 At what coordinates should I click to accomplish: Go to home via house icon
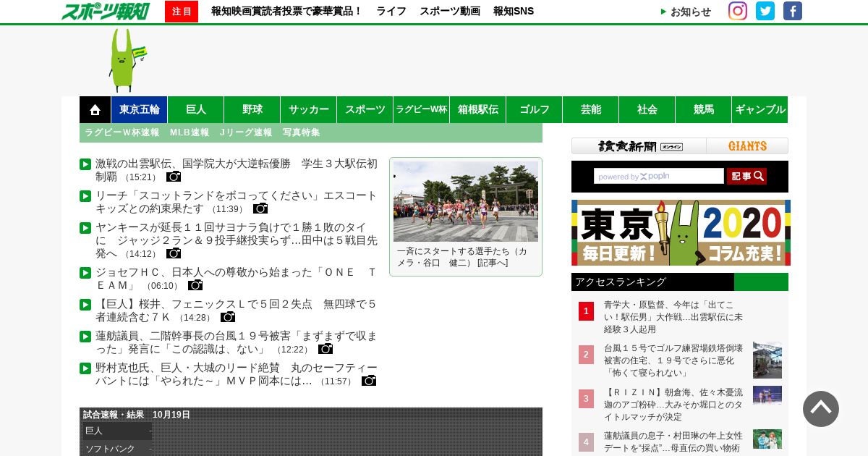click(x=95, y=109)
